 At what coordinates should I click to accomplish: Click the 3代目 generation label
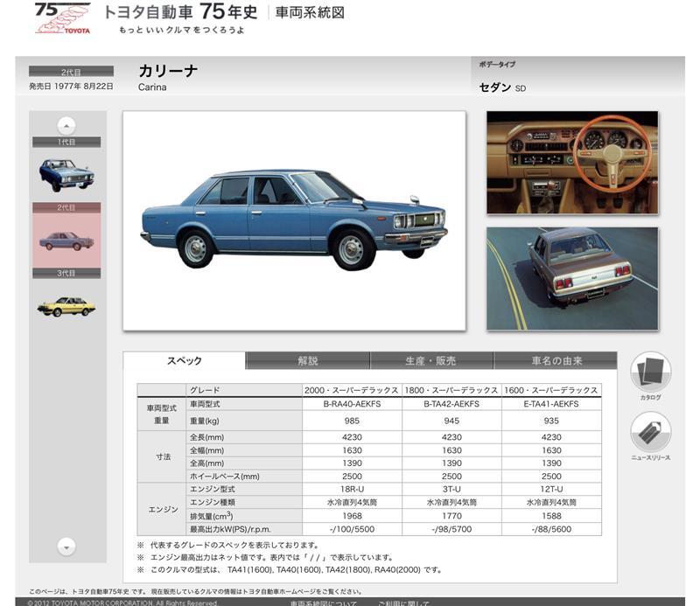(66, 273)
